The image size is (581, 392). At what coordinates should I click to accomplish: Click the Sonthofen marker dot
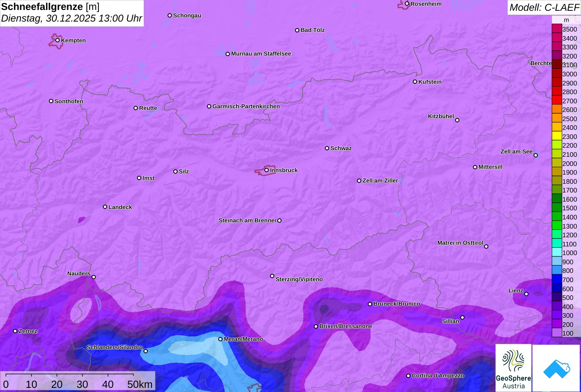pos(51,101)
